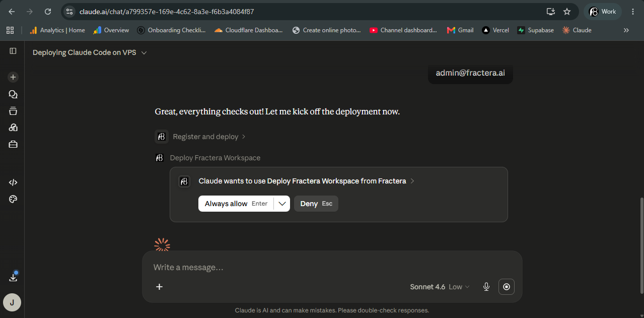Viewport: 644px width, 318px height.
Task: Click the Fractera icon in permission card
Action: point(184,181)
